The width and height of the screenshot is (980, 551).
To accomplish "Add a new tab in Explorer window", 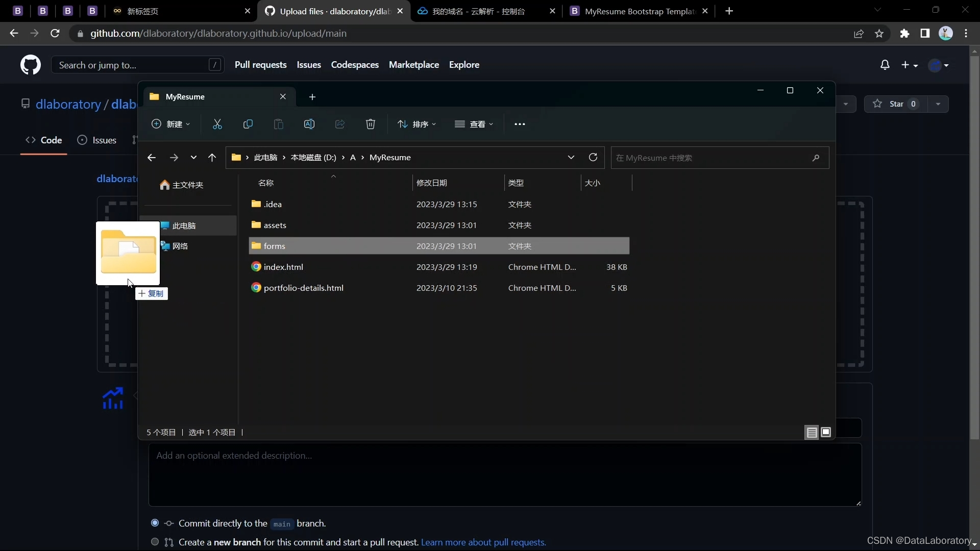I will (x=312, y=97).
